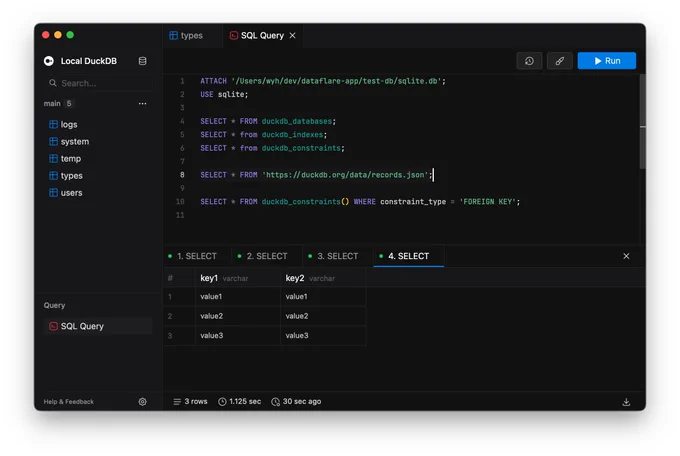Click the FOREIGN KEY query line
The width and height of the screenshot is (680, 456).
pyautogui.click(x=360, y=202)
